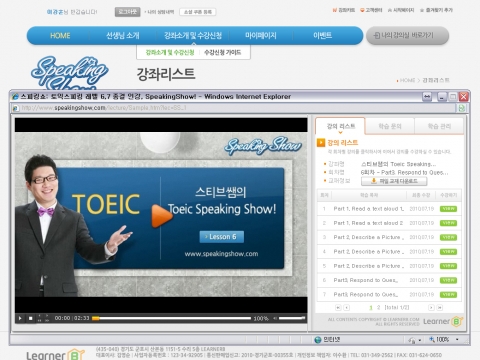Open 선생님 소개 in the navigation bar
The width and height of the screenshot is (480, 360).
click(x=123, y=35)
